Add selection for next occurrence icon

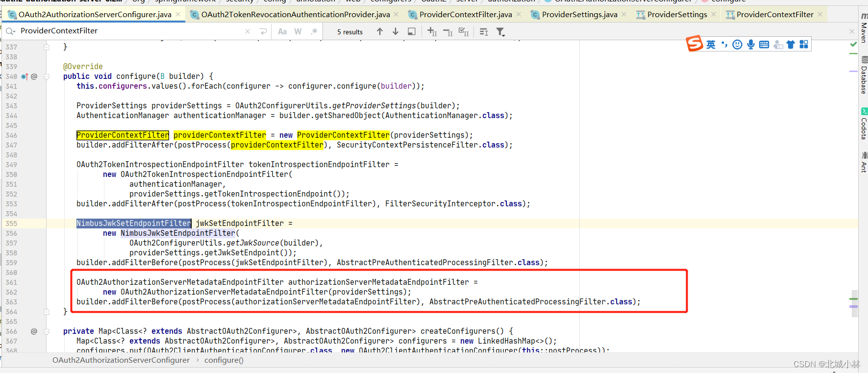coord(432,31)
